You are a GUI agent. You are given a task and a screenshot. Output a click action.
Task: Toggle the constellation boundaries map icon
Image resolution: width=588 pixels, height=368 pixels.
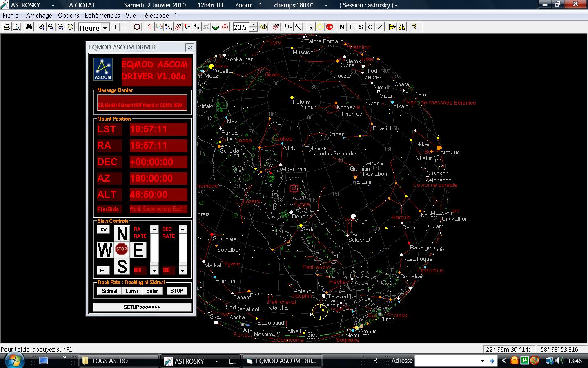(159, 27)
